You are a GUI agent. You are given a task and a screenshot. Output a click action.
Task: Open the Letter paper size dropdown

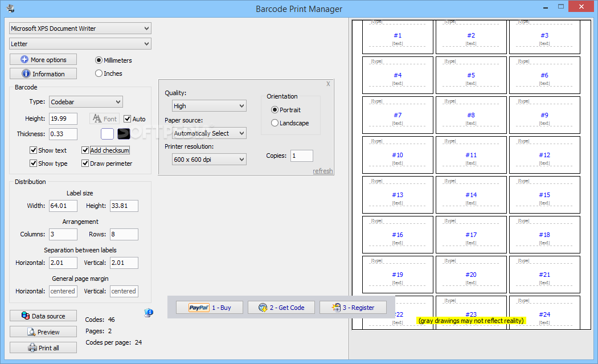click(80, 44)
